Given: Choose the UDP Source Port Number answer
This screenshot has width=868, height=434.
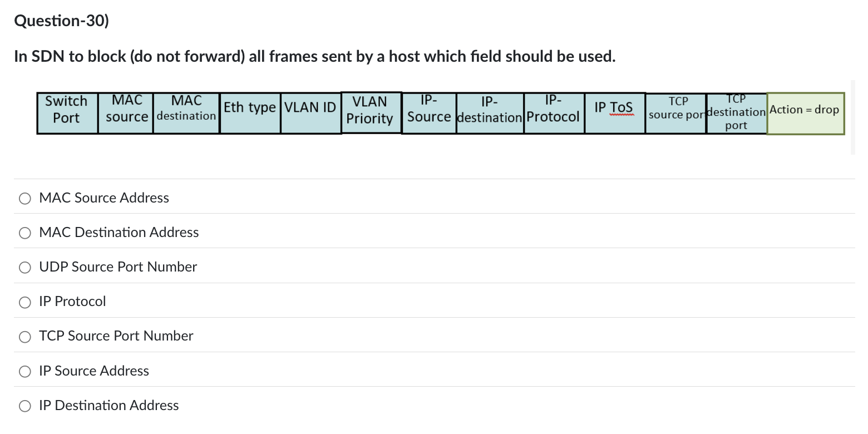Looking at the screenshot, I should click(x=24, y=267).
